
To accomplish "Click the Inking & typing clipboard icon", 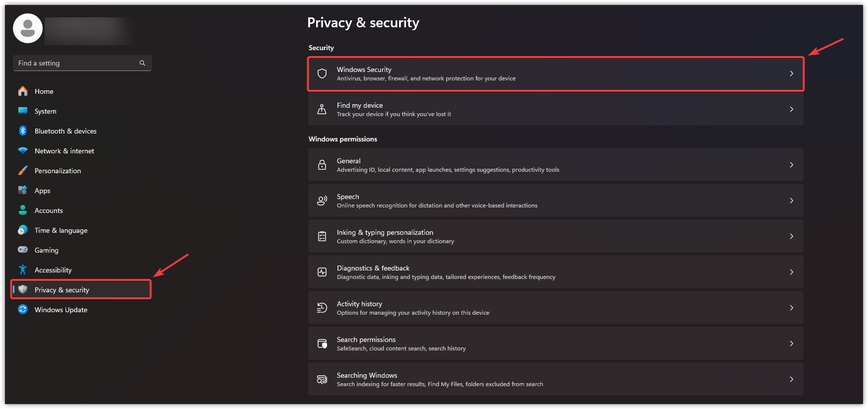I will [x=322, y=236].
